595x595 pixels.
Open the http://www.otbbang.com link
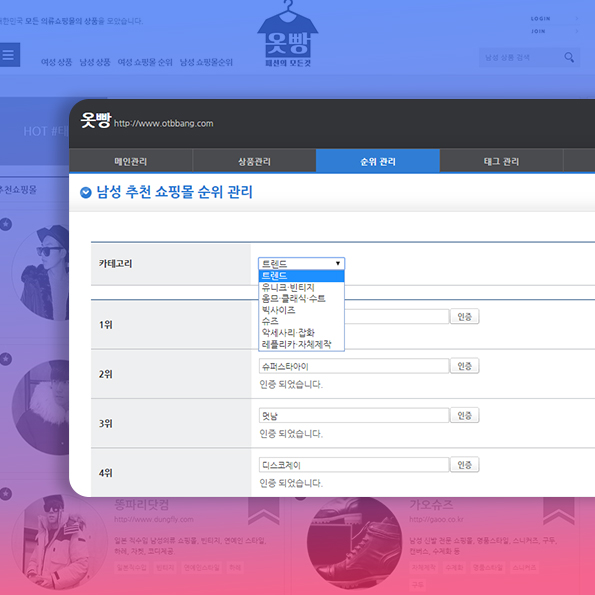[x=164, y=123]
